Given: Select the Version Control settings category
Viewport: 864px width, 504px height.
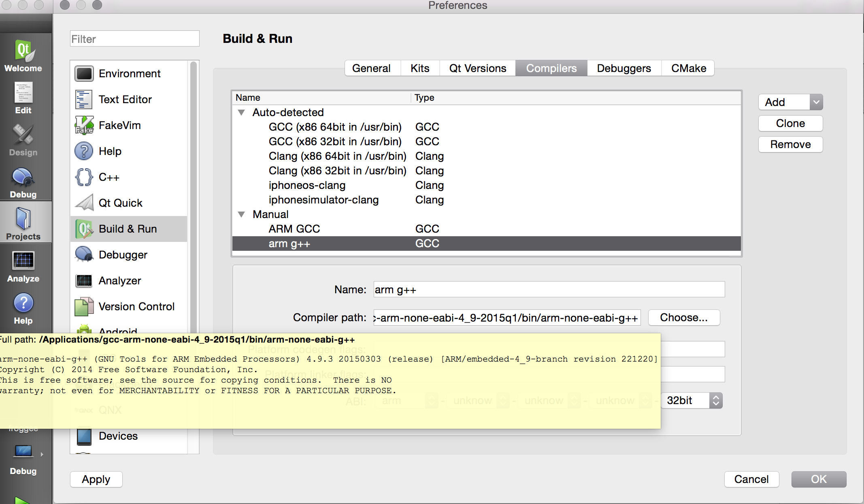Looking at the screenshot, I should point(129,307).
